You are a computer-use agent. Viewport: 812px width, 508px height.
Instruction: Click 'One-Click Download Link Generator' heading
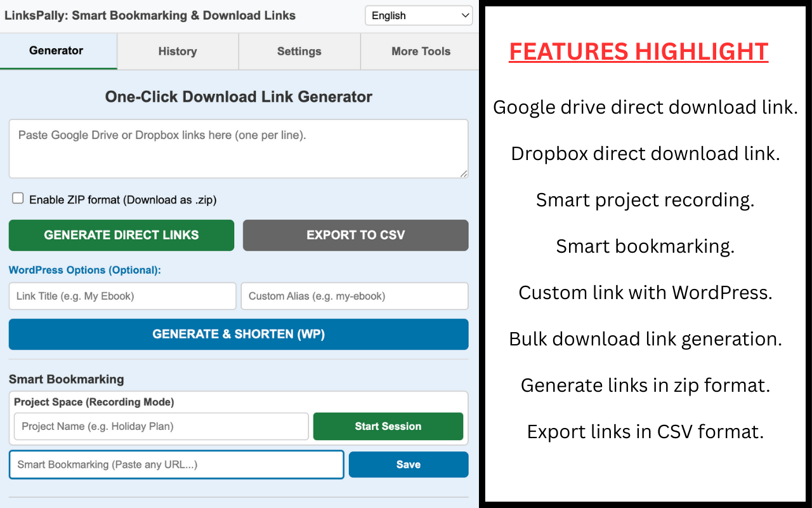(x=239, y=97)
